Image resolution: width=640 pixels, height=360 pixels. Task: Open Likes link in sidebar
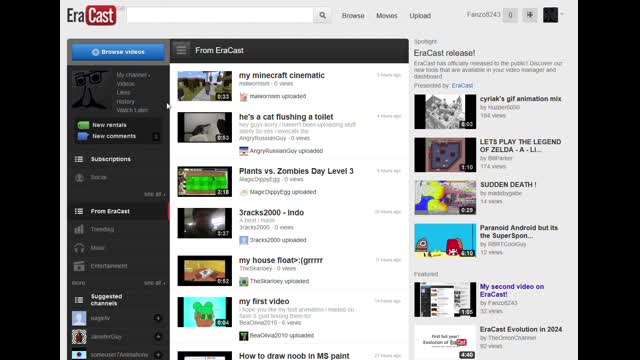click(x=123, y=93)
